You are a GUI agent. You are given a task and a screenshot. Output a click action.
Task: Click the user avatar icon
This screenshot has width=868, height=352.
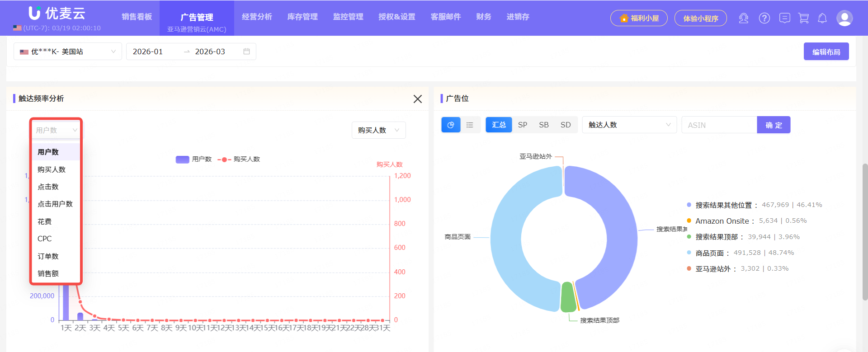click(844, 18)
